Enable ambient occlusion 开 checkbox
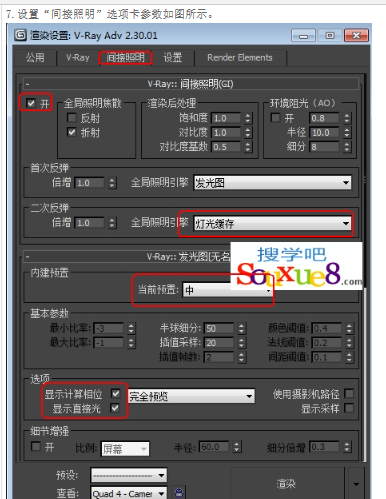 click(x=275, y=118)
